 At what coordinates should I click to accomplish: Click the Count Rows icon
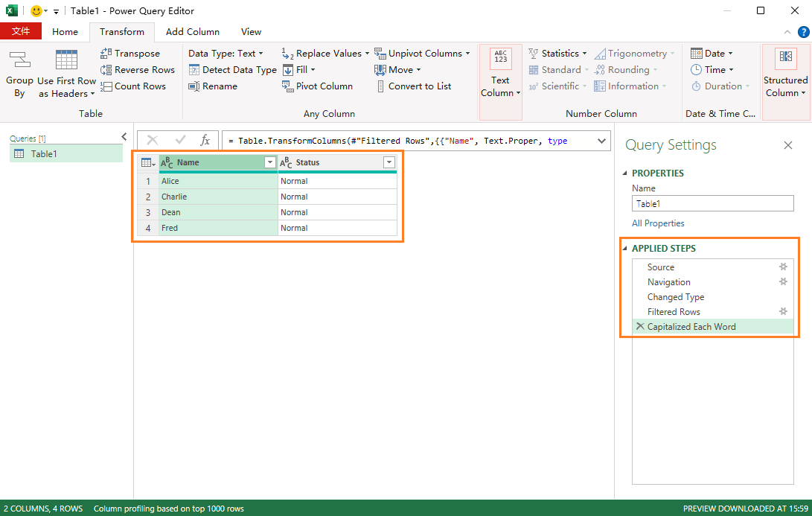(106, 86)
